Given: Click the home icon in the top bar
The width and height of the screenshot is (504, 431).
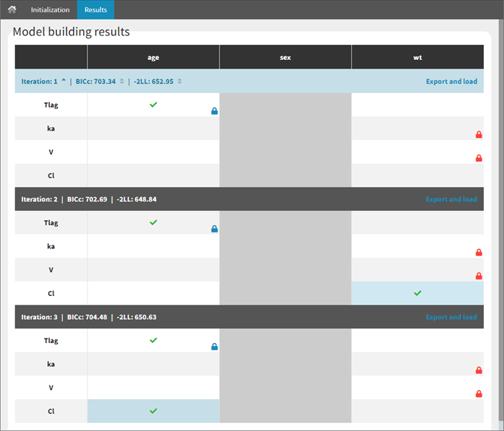Looking at the screenshot, I should point(12,9).
